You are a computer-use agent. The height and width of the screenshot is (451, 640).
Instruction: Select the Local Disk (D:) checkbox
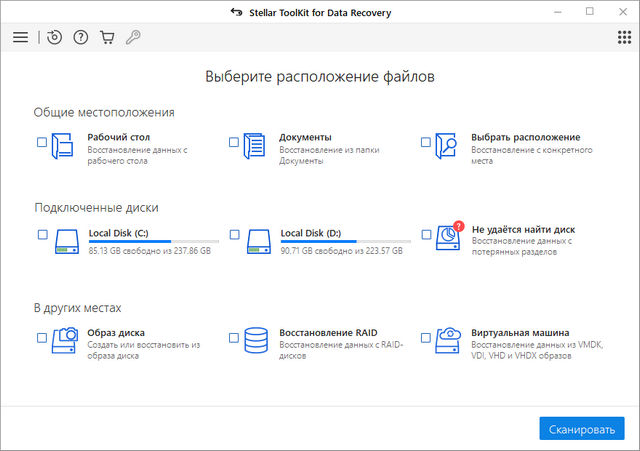(235, 235)
